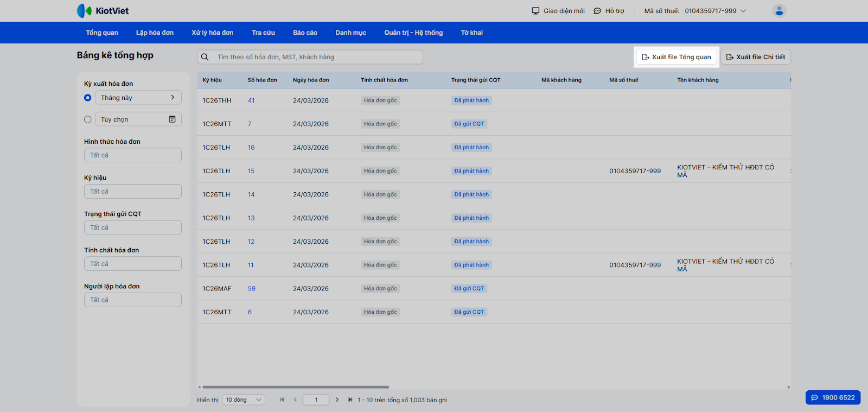
Task: Expand the Mã số thuế dropdown
Action: pos(743,11)
